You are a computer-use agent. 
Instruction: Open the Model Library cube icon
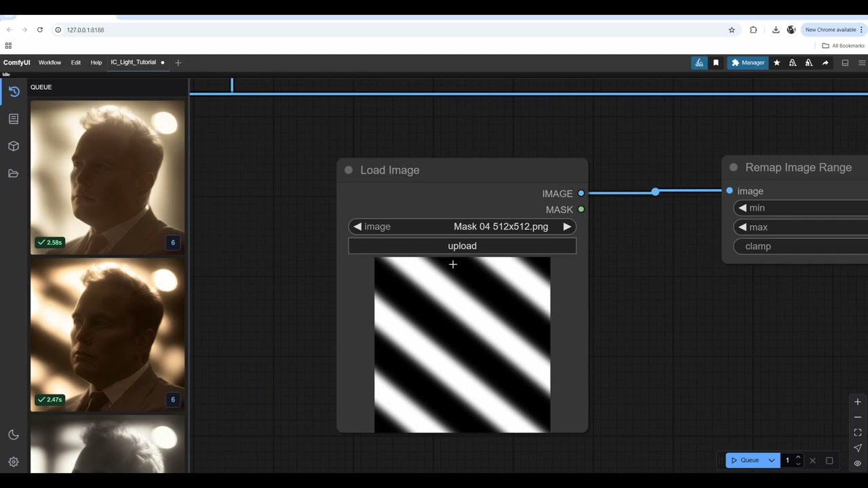click(x=14, y=146)
